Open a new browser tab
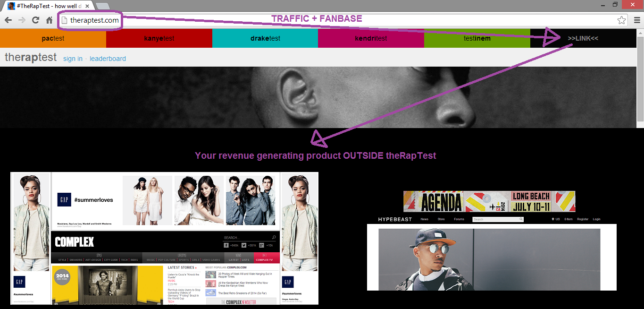The image size is (644, 309). [103, 7]
